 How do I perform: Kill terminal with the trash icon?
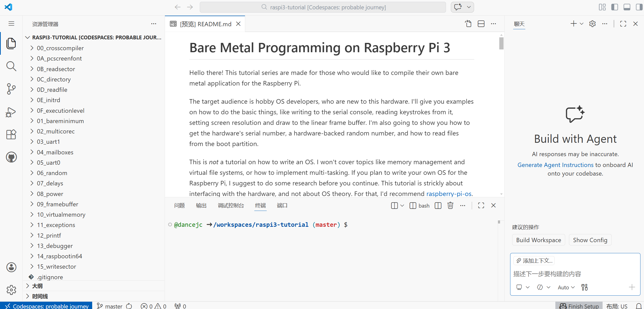point(450,206)
